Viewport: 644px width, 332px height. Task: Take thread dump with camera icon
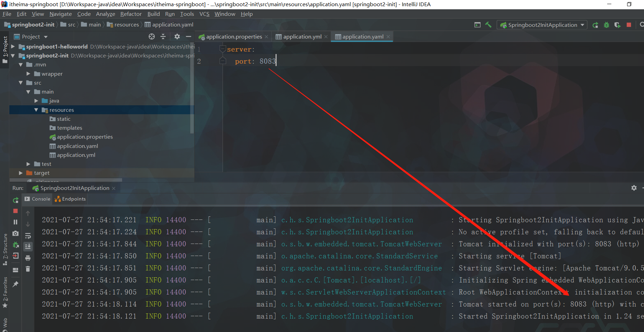pyautogui.click(x=15, y=234)
